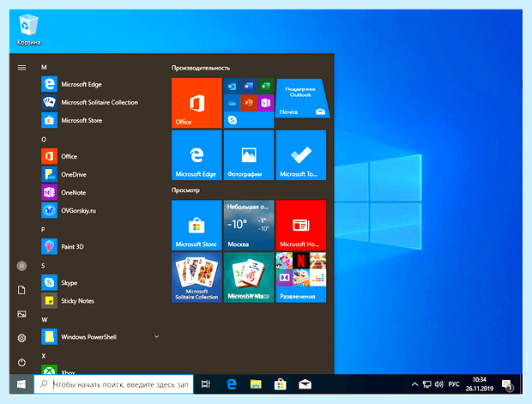Click the letter S section header
This screenshot has height=404, width=532.
tap(43, 266)
